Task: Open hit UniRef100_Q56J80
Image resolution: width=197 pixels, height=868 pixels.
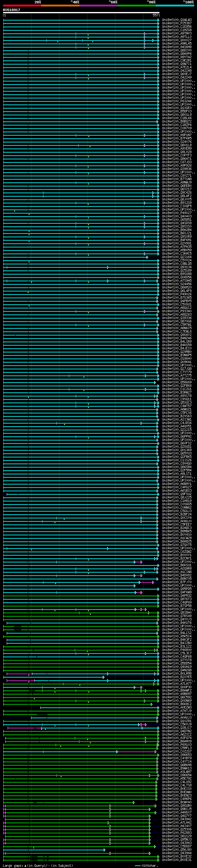Action: point(177,850)
